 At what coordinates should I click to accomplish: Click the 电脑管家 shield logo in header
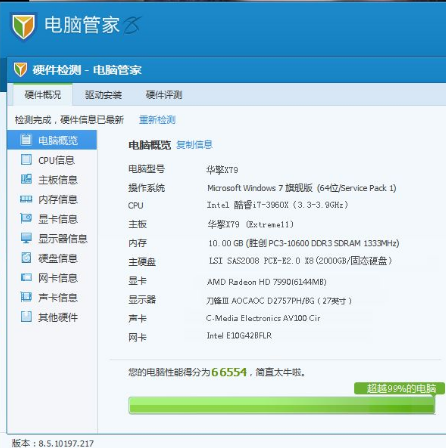tap(23, 27)
